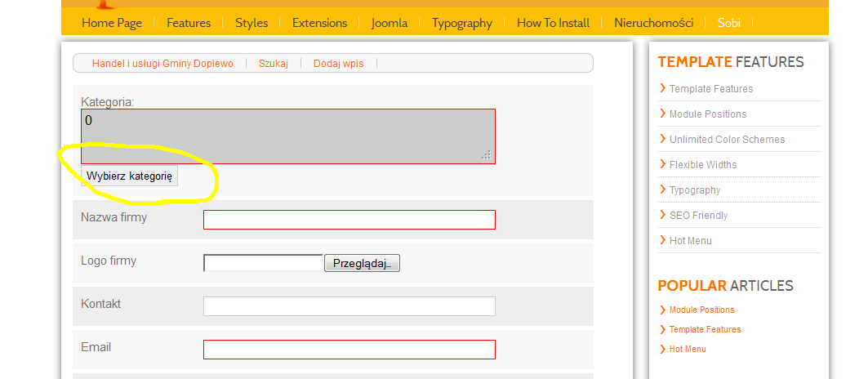Open Module Positions under Popular Articles

(x=702, y=310)
